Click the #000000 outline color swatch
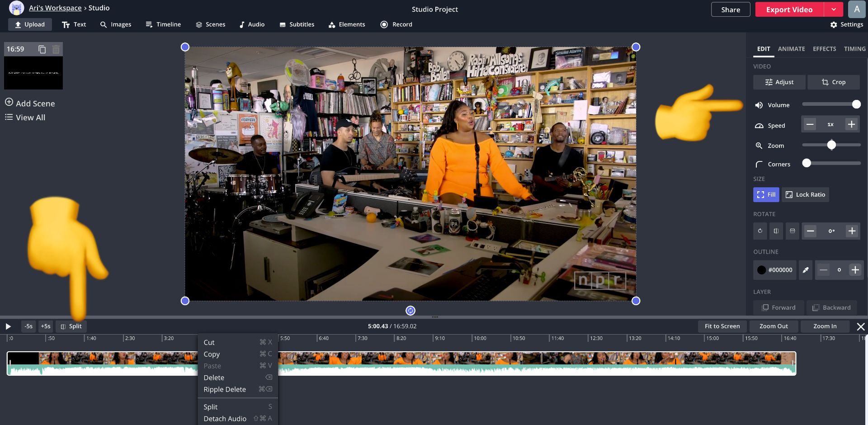 (775, 270)
